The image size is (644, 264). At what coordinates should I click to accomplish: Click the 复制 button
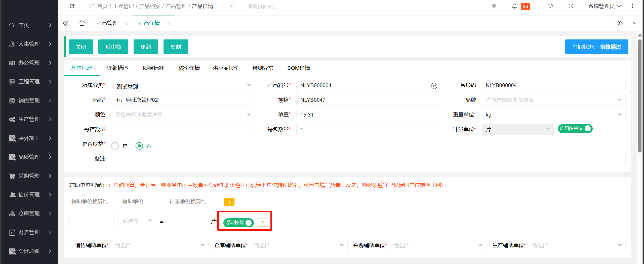[176, 47]
